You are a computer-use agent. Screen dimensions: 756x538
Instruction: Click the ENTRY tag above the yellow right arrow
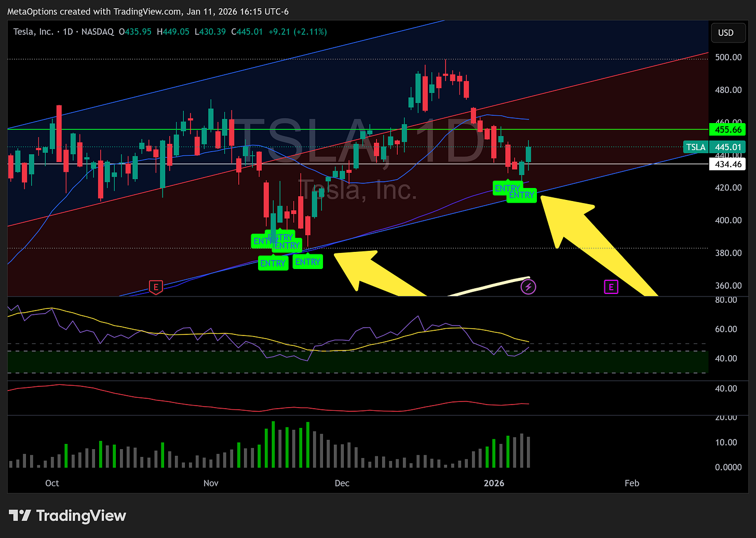coord(521,195)
